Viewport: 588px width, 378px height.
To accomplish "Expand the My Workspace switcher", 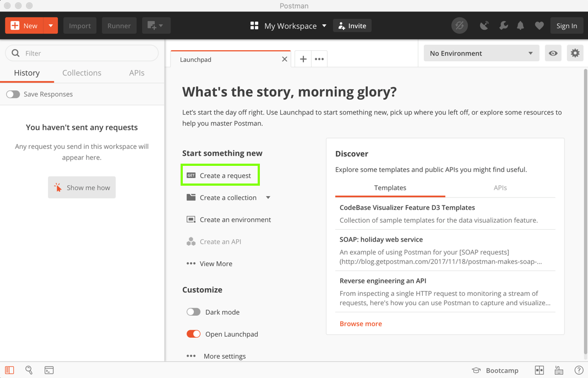I will (289, 26).
